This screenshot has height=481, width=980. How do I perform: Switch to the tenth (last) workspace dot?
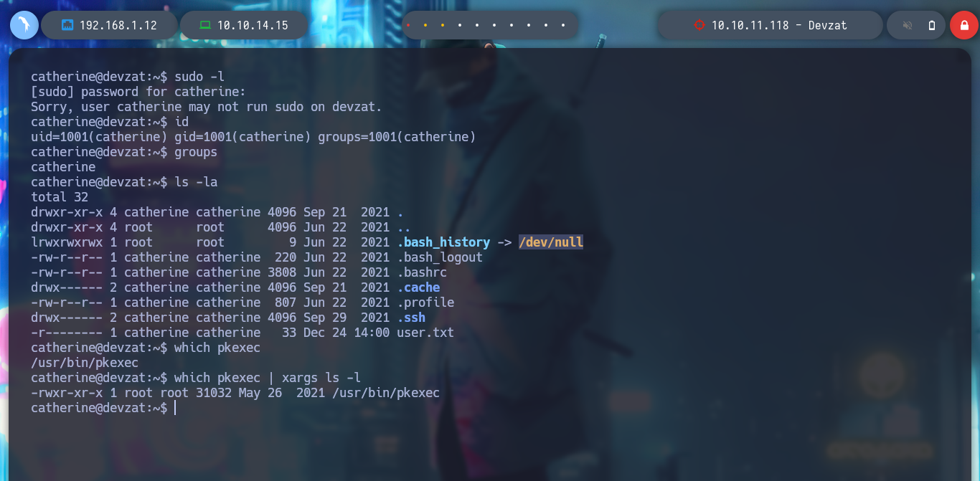click(563, 25)
